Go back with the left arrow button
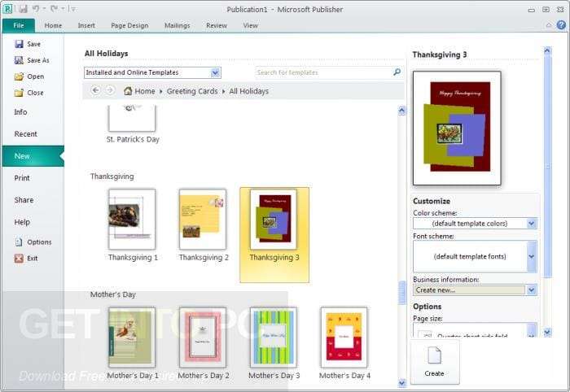 [x=95, y=90]
